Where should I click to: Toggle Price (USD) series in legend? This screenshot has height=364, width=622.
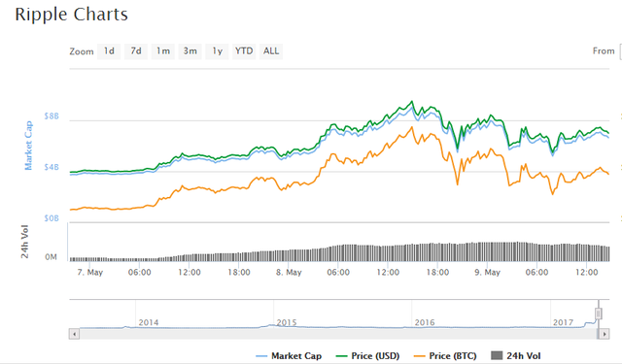click(367, 356)
